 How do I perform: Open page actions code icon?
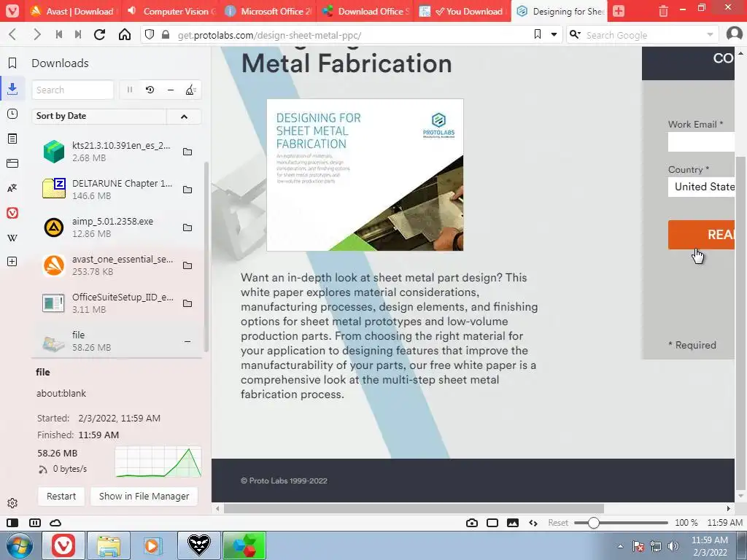(533, 523)
